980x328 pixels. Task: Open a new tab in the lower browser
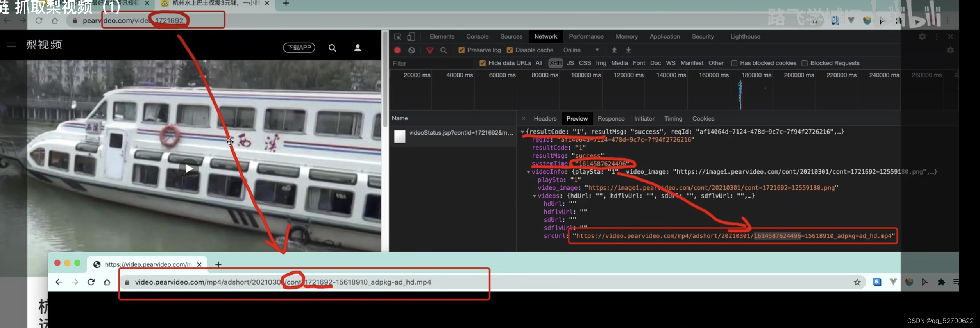[x=218, y=264]
